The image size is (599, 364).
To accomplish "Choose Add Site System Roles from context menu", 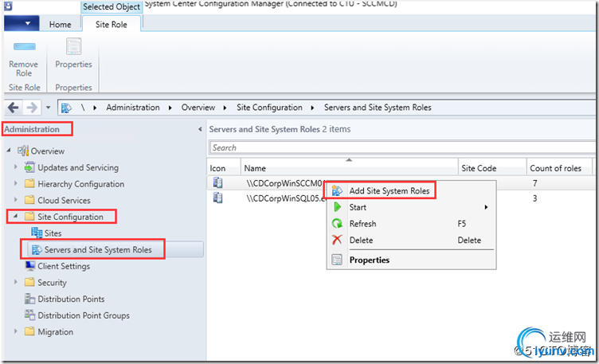I will 390,190.
